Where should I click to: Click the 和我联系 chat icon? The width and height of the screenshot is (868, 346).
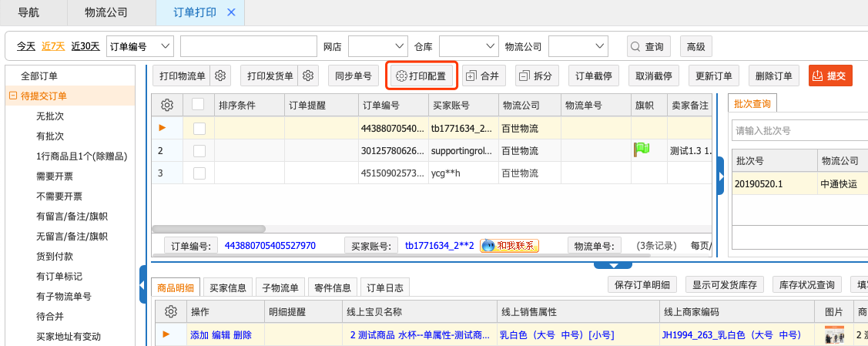tap(509, 245)
